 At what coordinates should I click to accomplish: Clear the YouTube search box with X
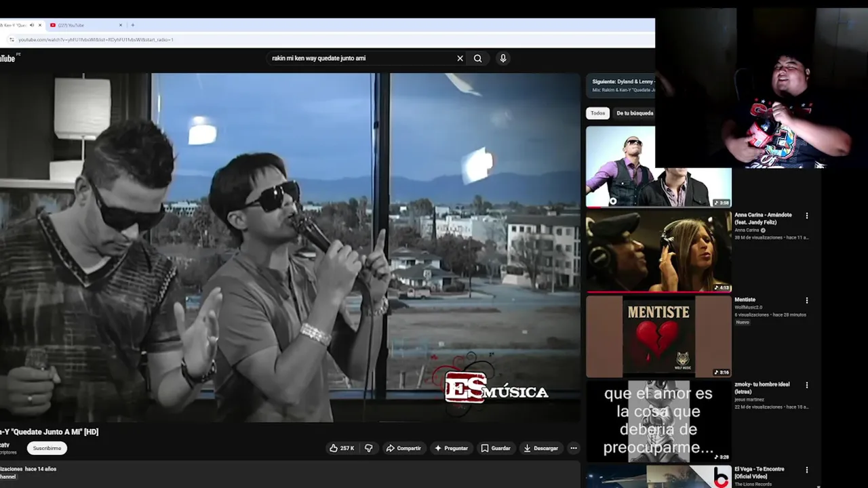click(x=460, y=58)
